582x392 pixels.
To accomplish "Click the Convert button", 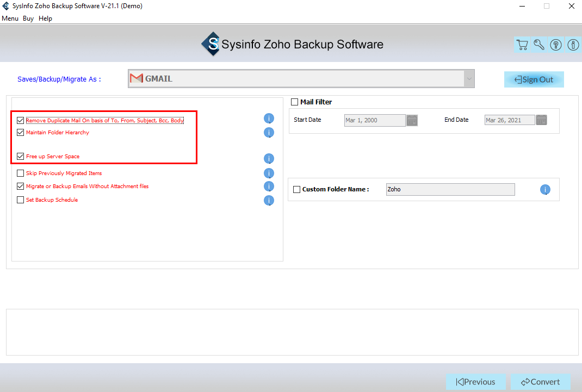I will [x=541, y=382].
